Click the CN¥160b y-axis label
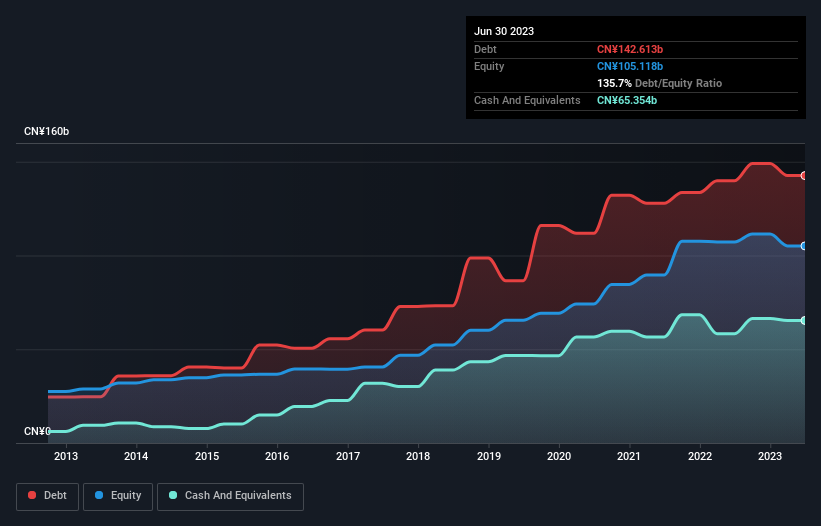Image resolution: width=821 pixels, height=526 pixels. (x=47, y=131)
